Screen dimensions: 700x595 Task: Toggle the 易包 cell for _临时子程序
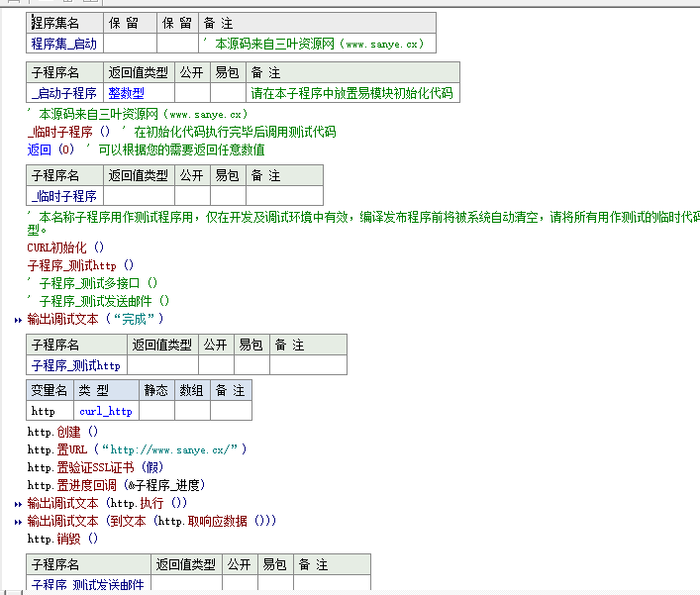pyautogui.click(x=227, y=196)
